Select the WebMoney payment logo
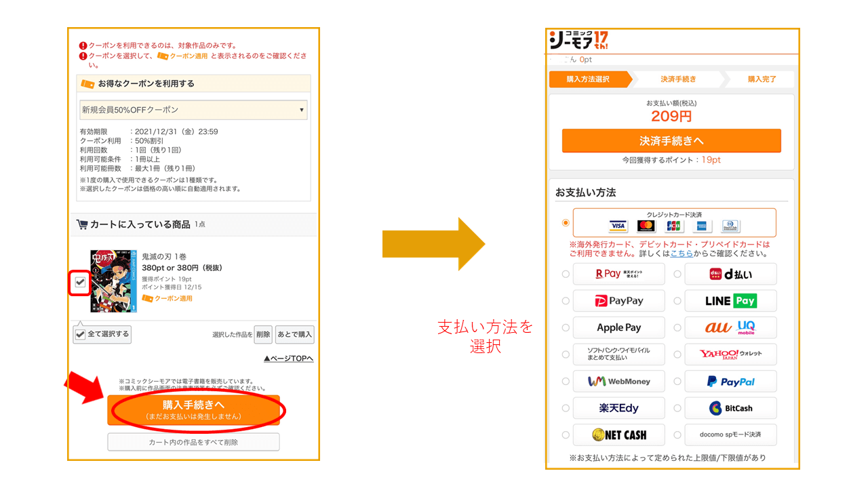The width and height of the screenshot is (868, 488). click(618, 382)
